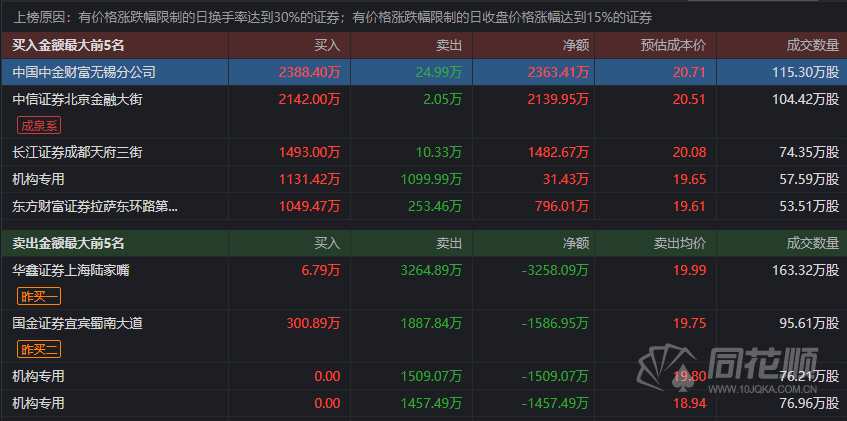Click the net value 31.43万
The height and width of the screenshot is (421, 847).
point(568,179)
